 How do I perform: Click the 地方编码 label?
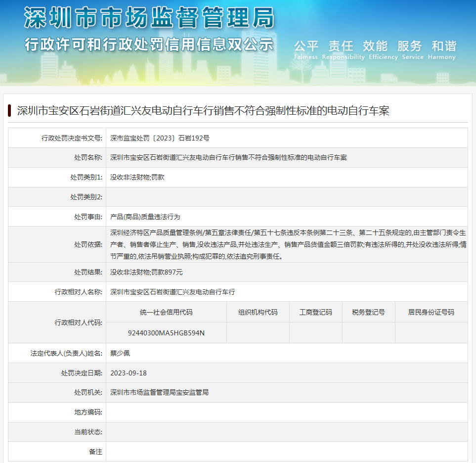pyautogui.click(x=88, y=412)
